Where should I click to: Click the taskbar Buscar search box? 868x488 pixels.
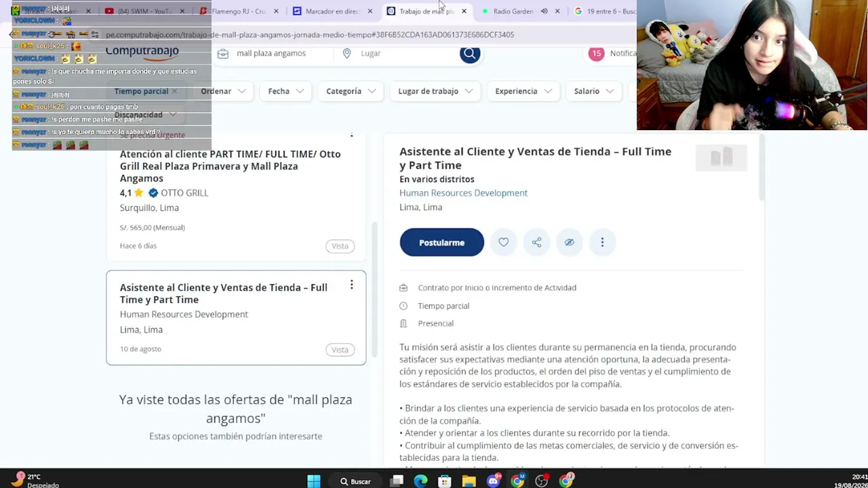click(355, 481)
